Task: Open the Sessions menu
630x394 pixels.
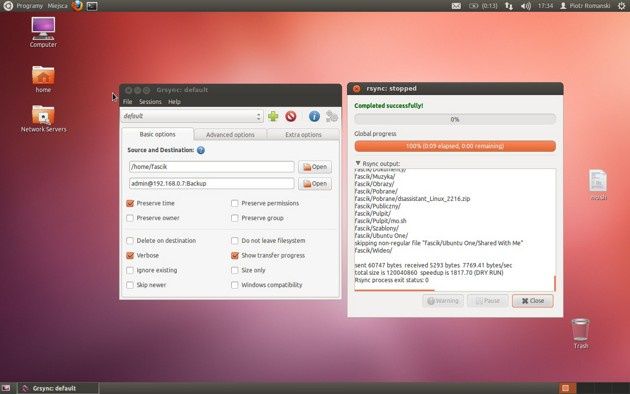Action: coord(150,102)
